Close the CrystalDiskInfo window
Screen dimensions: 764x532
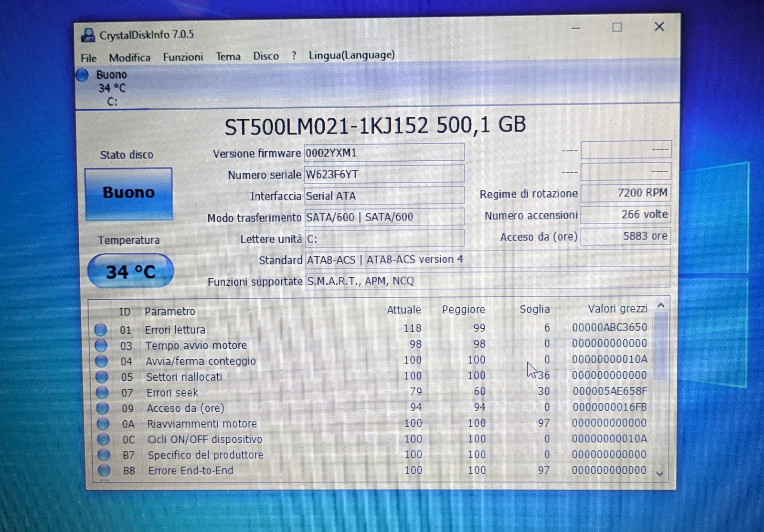[659, 27]
